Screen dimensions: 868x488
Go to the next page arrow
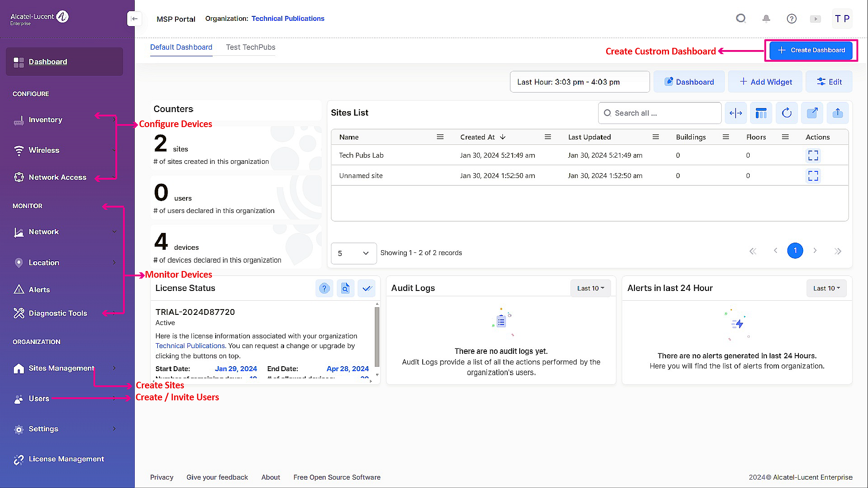coord(815,251)
